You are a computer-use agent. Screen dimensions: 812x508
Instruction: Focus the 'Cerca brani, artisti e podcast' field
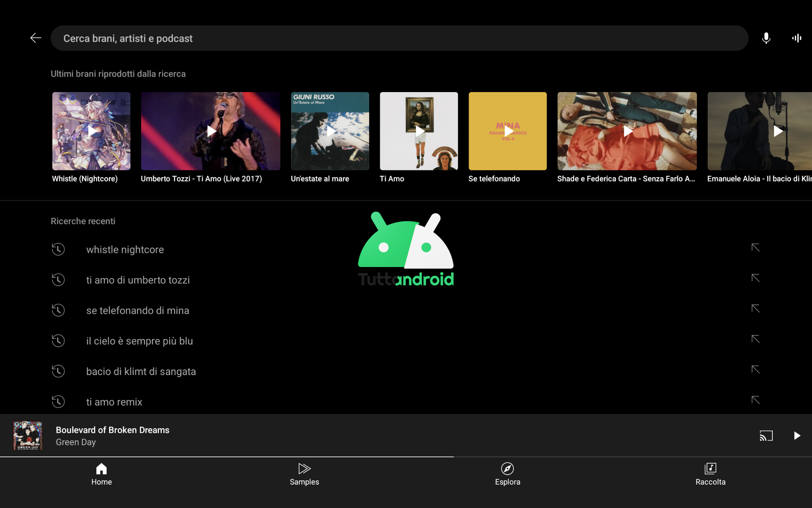click(x=399, y=38)
